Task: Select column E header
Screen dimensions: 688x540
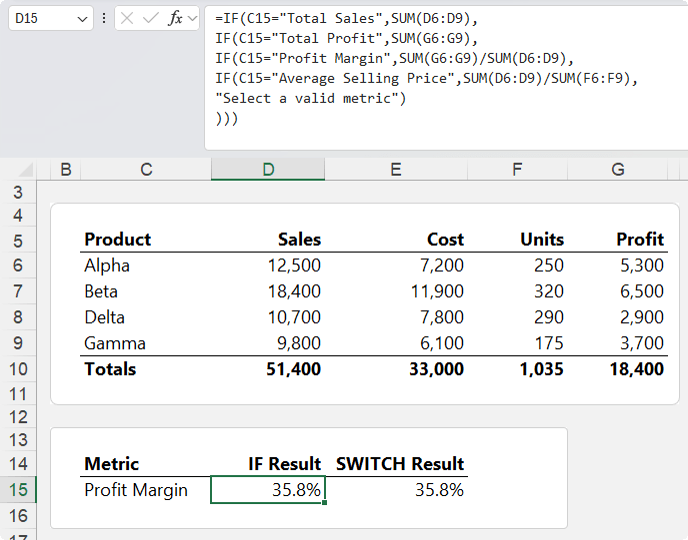Action: (396, 169)
